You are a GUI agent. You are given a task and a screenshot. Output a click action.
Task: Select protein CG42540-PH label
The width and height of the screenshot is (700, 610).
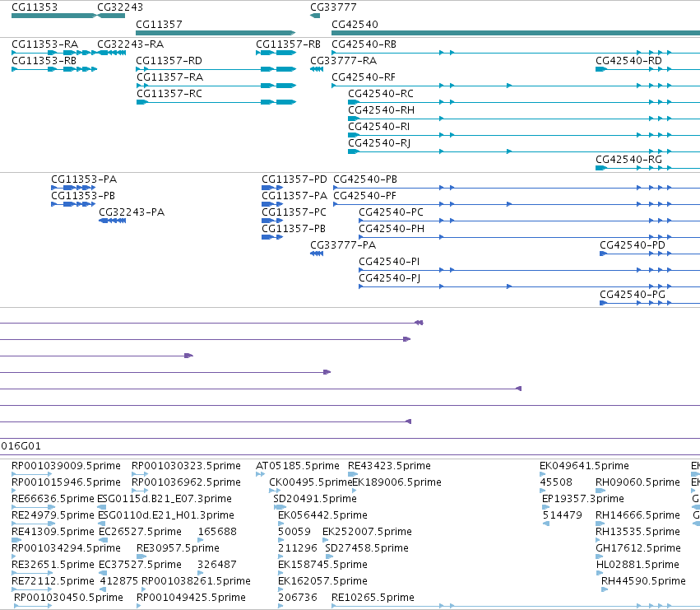click(392, 229)
